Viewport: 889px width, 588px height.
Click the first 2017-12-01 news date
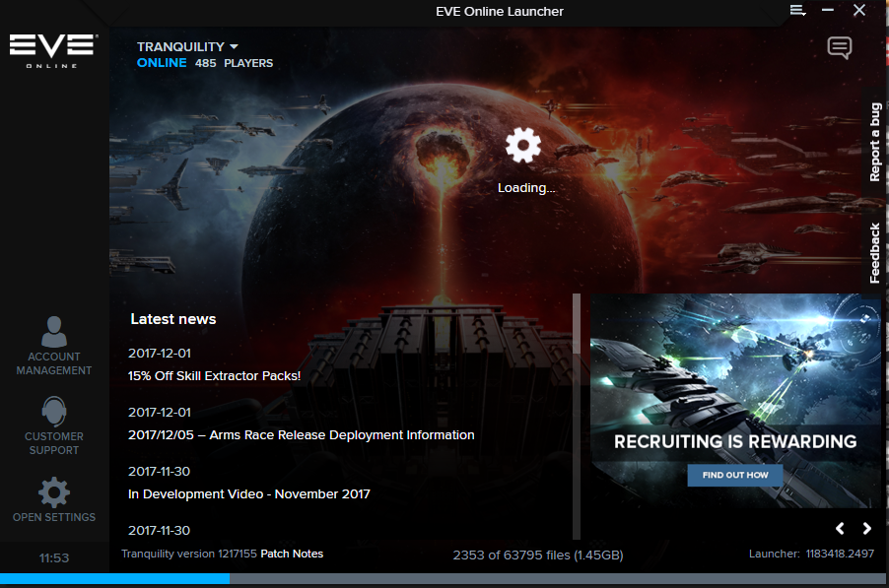click(160, 354)
